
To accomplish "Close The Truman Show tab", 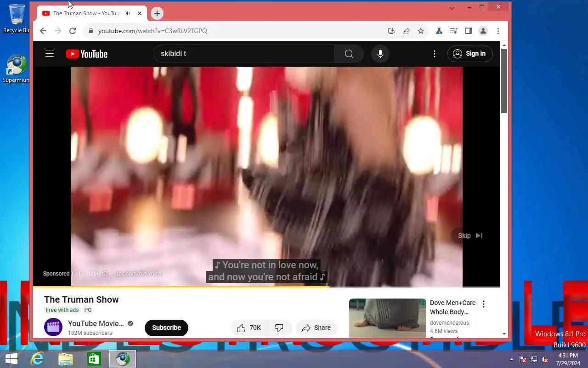I will coord(140,13).
